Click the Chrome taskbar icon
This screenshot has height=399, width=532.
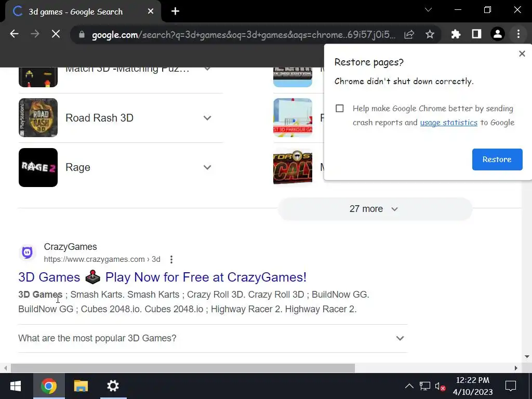coord(49,386)
